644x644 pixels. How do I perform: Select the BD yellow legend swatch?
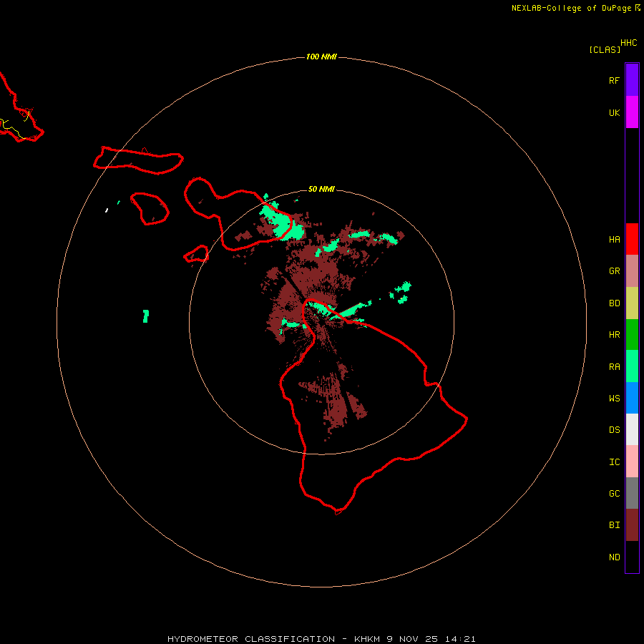click(x=632, y=303)
